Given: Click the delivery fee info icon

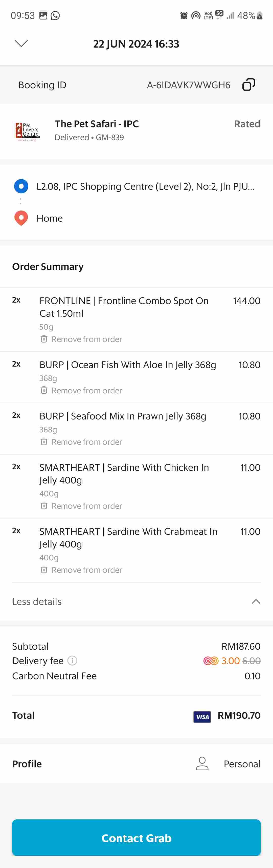Looking at the screenshot, I should pos(72,661).
